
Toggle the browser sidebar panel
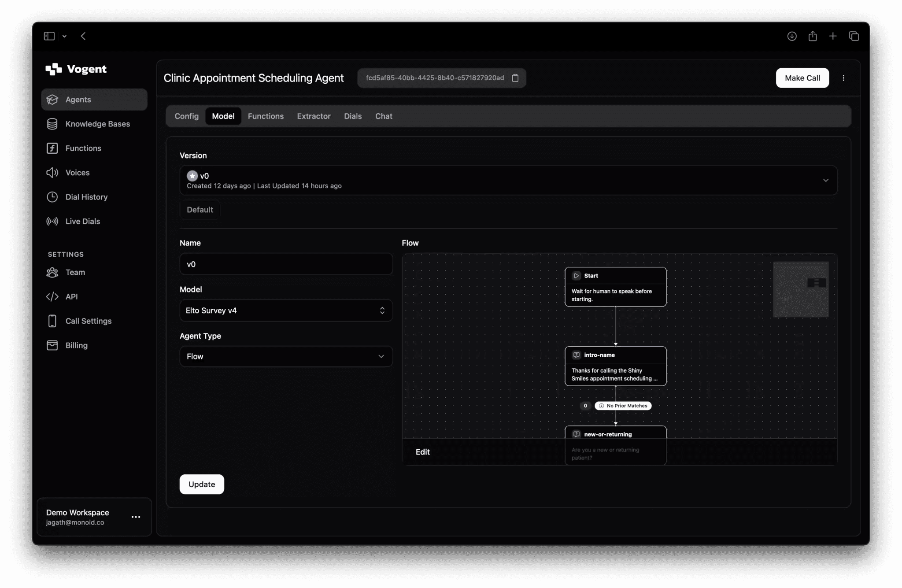point(49,36)
